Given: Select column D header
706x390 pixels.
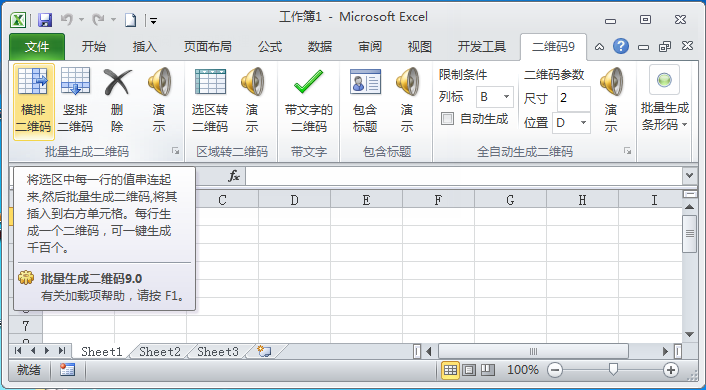Looking at the screenshot, I should click(x=294, y=200).
